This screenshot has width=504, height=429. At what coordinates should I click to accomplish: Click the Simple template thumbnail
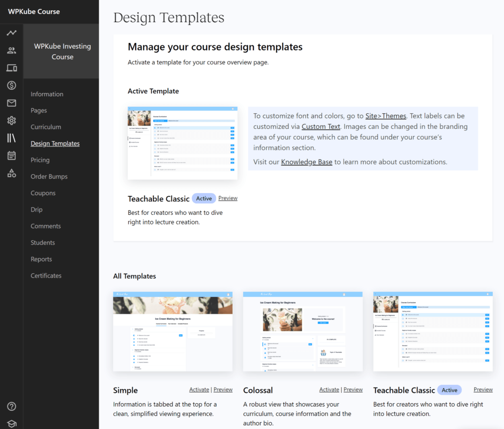point(173,332)
